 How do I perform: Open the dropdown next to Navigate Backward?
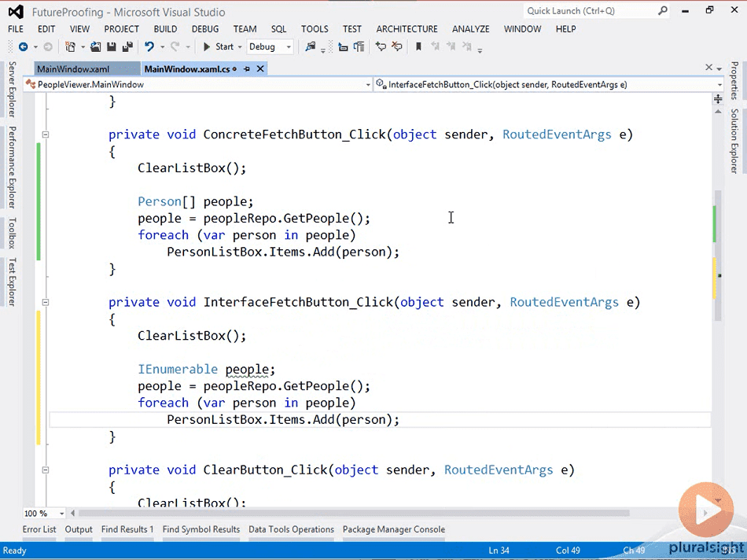[x=35, y=47]
